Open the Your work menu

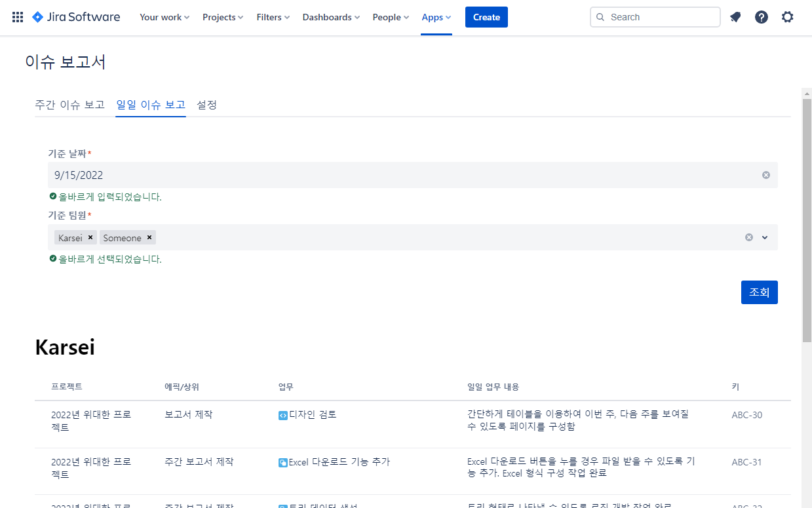pos(164,17)
